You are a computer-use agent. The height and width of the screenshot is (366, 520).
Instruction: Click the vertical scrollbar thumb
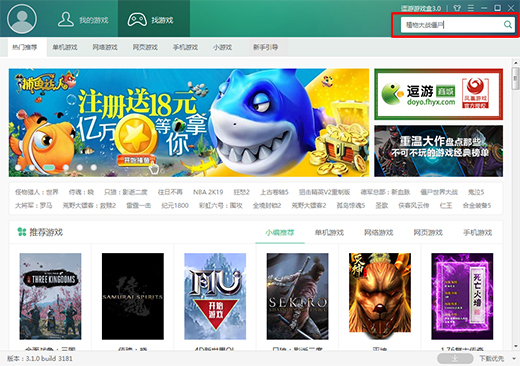pos(516,78)
